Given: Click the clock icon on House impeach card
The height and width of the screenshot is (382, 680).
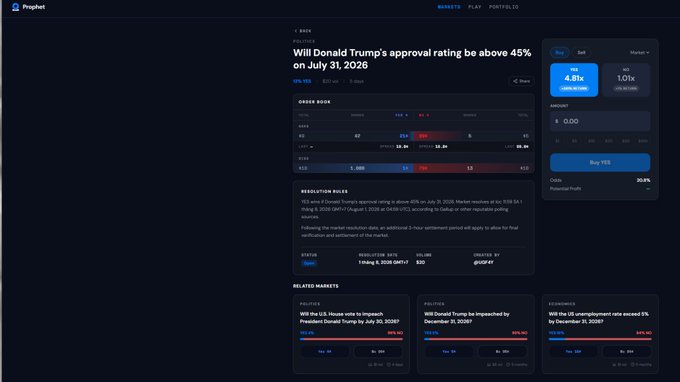Looking at the screenshot, I should pyautogui.click(x=389, y=365).
